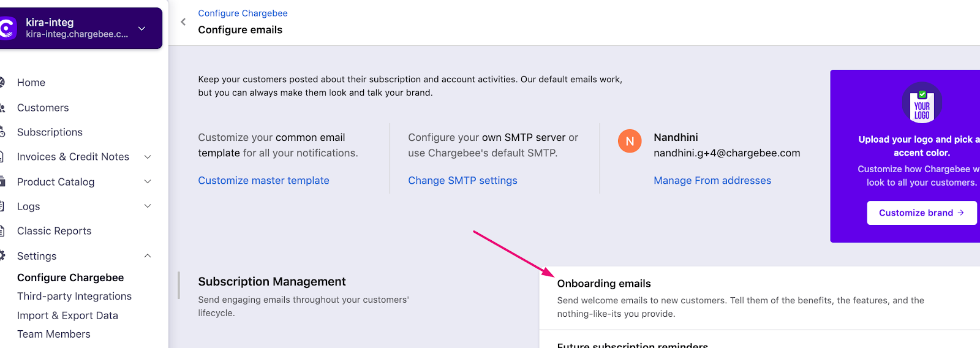Image resolution: width=980 pixels, height=348 pixels.
Task: Open Subscriptions in the sidebar
Action: click(50, 132)
